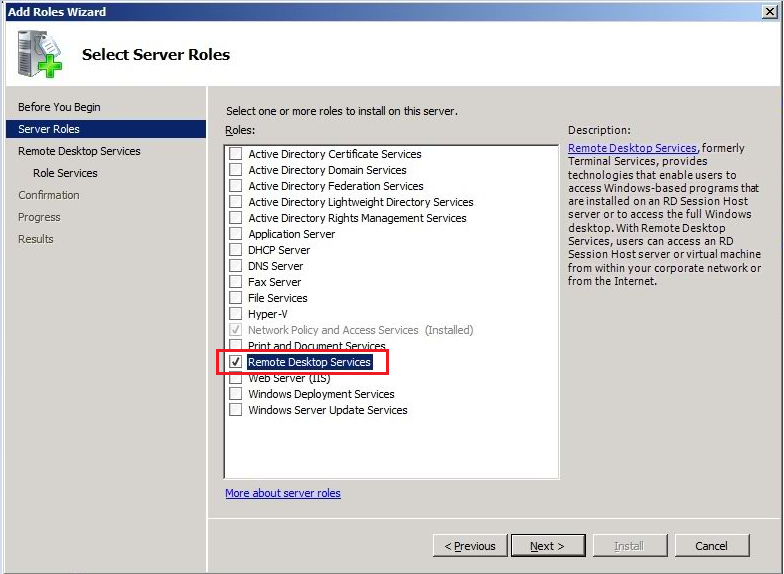
Task: Uncheck the Remote Desktop Services checkbox
Action: point(236,362)
